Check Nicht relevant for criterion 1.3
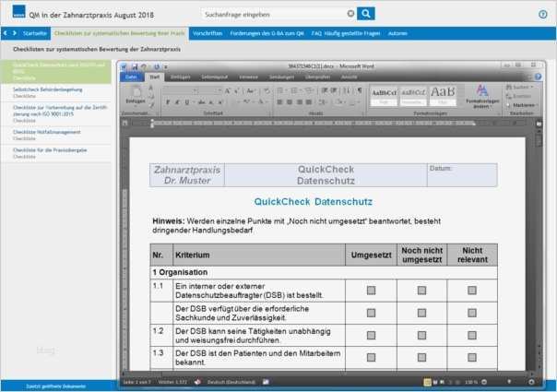The width and height of the screenshot is (557, 392). click(x=472, y=357)
